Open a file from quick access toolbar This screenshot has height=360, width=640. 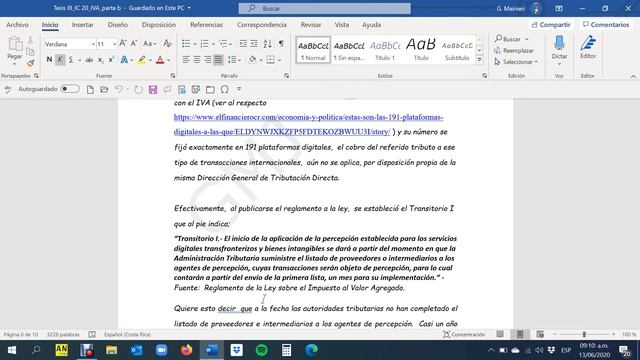coord(104,89)
